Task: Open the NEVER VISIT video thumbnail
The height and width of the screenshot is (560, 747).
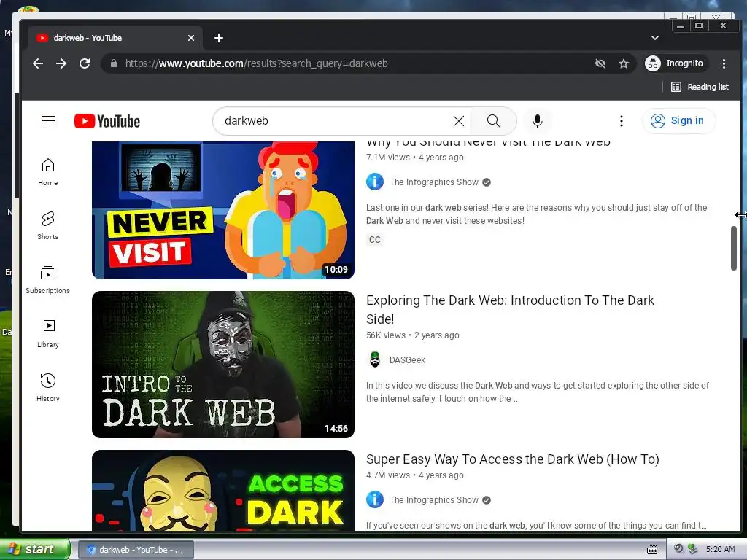Action: point(223,210)
